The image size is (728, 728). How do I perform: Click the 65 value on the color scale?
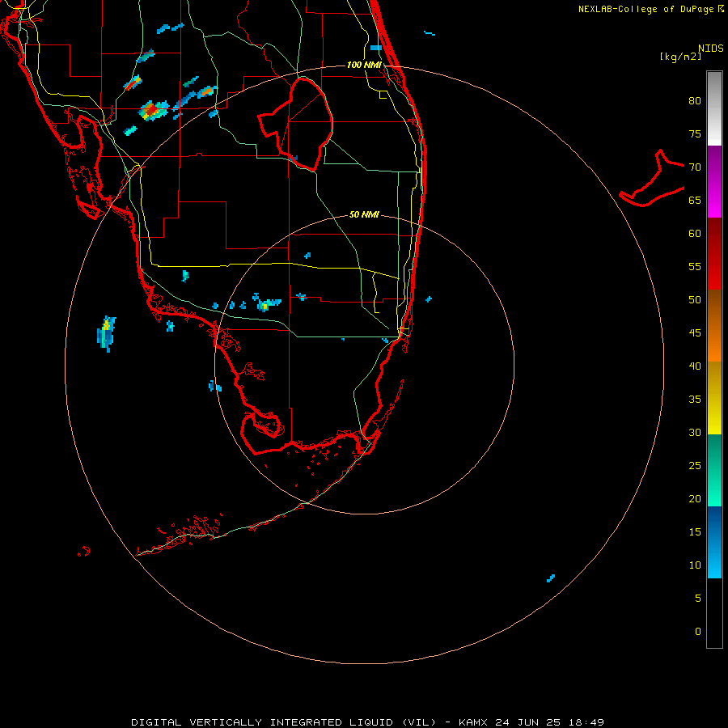point(695,200)
